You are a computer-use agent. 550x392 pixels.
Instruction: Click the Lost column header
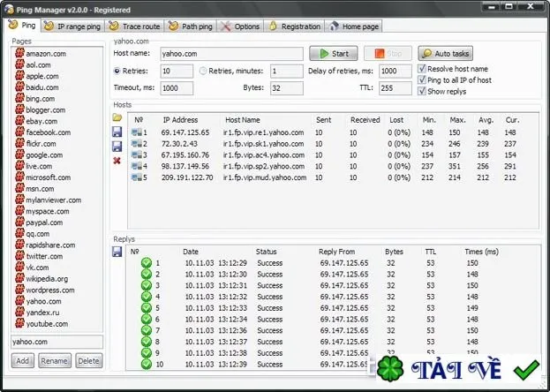(x=396, y=120)
